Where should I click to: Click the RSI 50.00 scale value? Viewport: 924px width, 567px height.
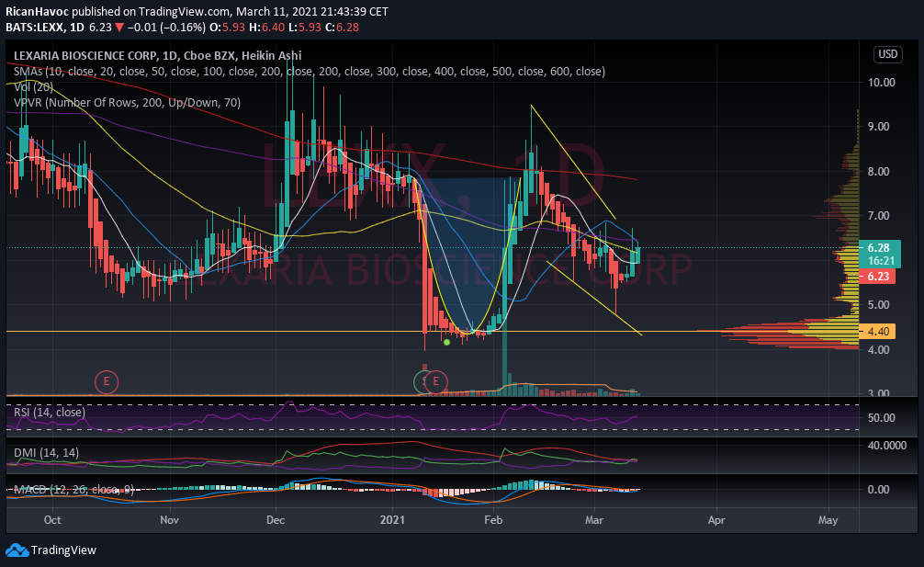[882, 418]
